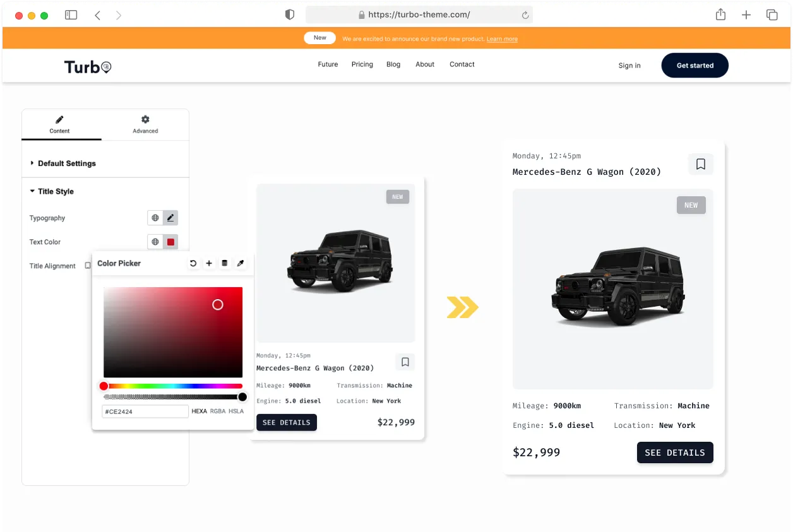This screenshot has width=793, height=532.
Task: Show the tab overview icon
Action: 772,15
